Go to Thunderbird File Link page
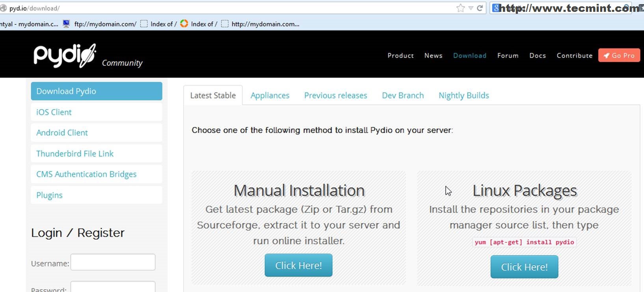This screenshot has height=292, width=644. [75, 154]
